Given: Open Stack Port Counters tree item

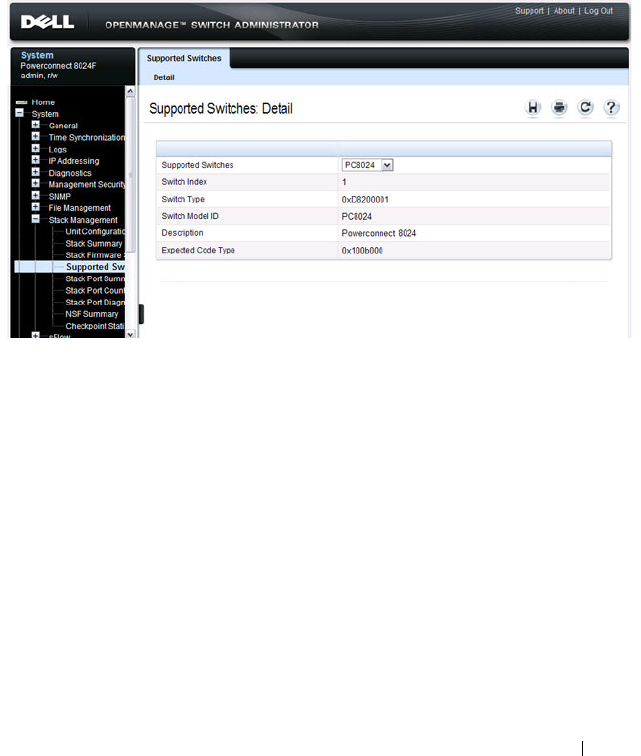Looking at the screenshot, I should click(95, 290).
